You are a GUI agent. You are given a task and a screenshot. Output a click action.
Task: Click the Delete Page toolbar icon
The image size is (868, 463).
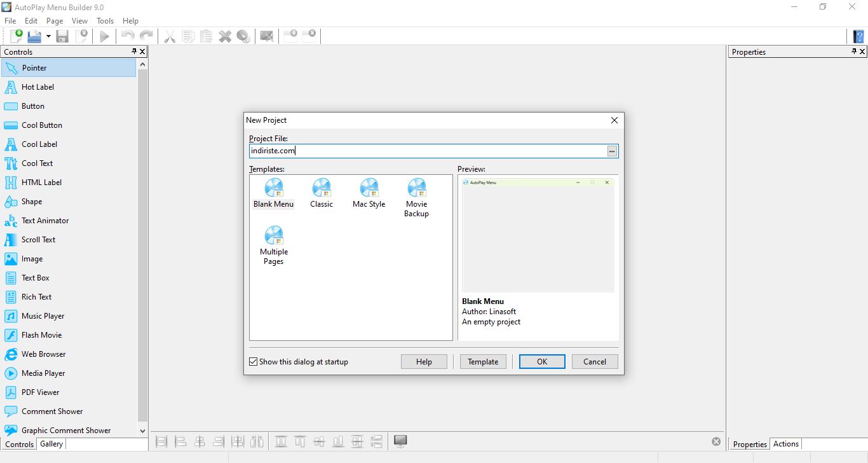click(x=309, y=36)
